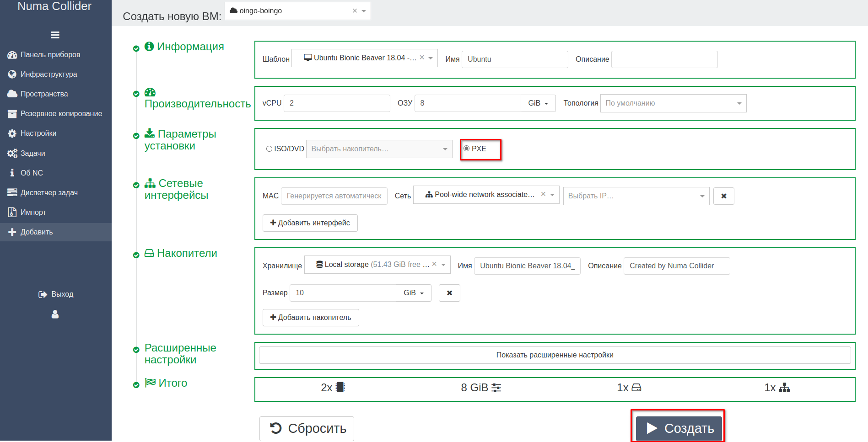
Task: Open the Выбрать IP dropdown
Action: tap(636, 196)
